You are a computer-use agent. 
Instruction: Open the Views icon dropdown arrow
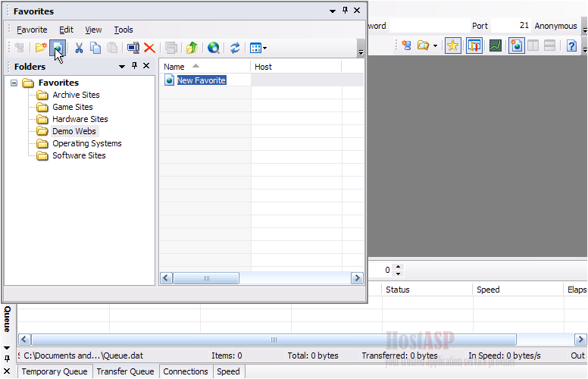(x=264, y=48)
